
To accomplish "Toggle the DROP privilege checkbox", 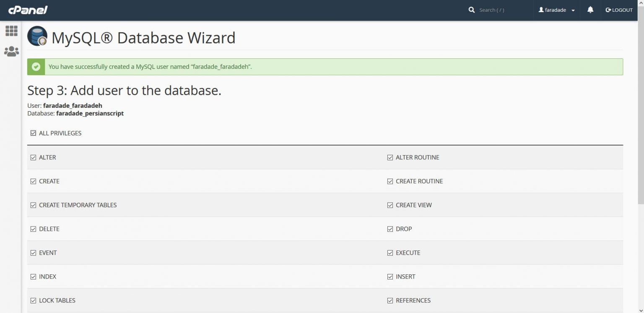I will (390, 229).
